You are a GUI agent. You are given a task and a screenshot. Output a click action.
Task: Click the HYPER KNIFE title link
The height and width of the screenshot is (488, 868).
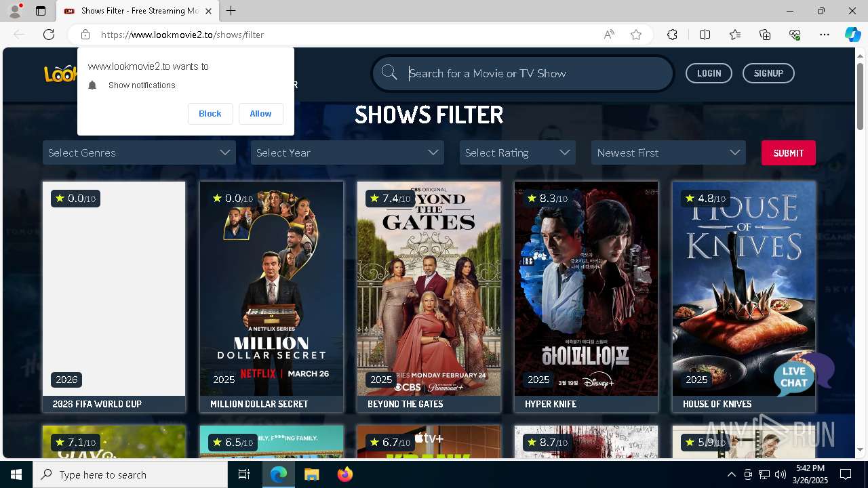point(551,404)
